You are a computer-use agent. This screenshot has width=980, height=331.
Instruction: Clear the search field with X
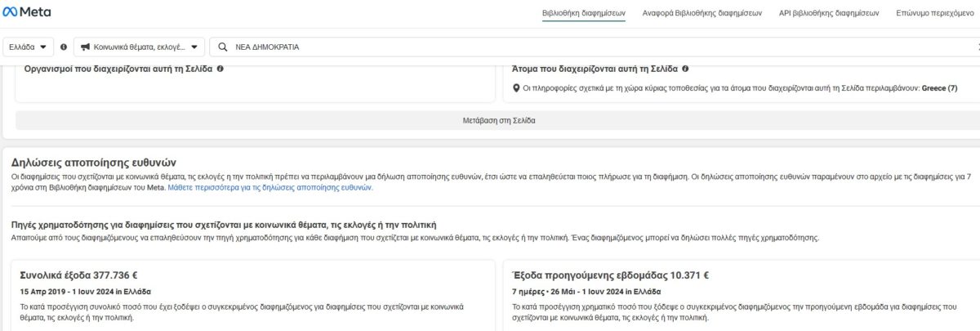coord(977,47)
